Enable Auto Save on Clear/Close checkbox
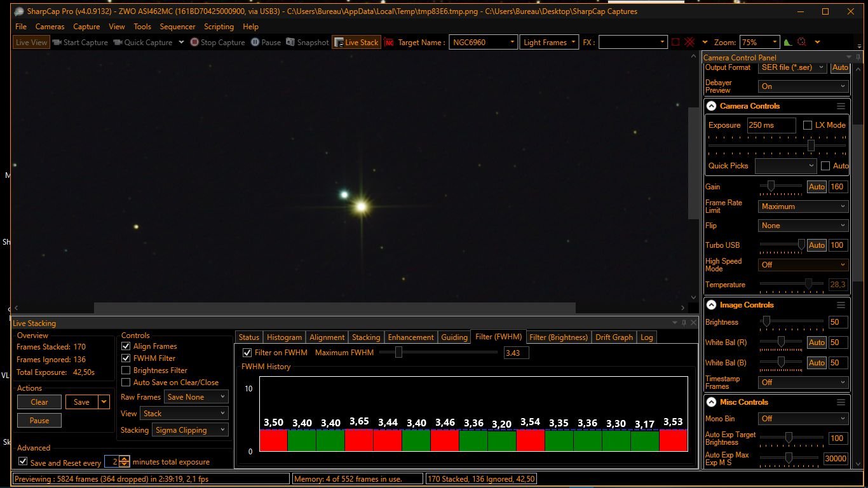 [x=126, y=383]
